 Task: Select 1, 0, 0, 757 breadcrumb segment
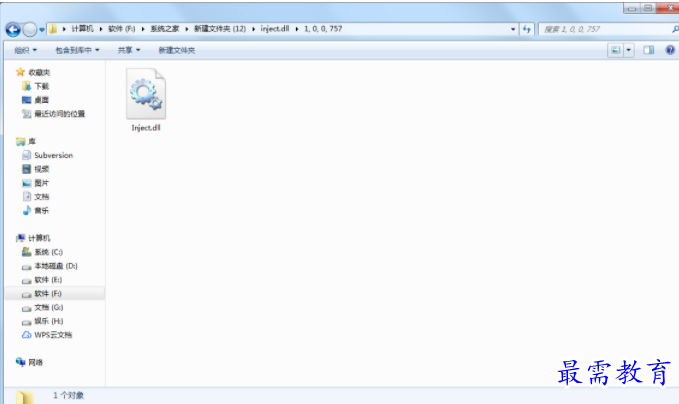click(323, 29)
